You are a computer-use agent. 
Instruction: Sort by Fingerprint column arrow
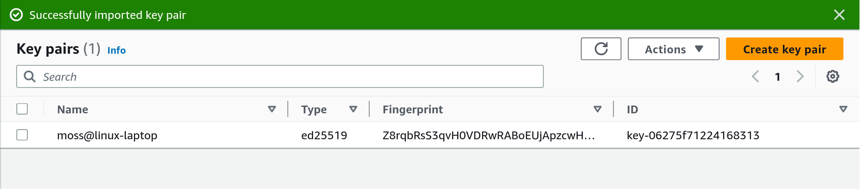click(x=598, y=109)
